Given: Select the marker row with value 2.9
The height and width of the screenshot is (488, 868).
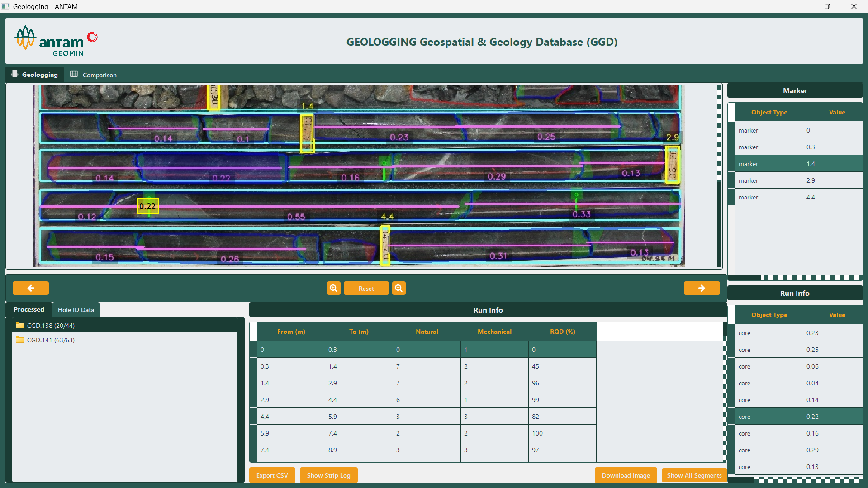Looking at the screenshot, I should pyautogui.click(x=798, y=180).
